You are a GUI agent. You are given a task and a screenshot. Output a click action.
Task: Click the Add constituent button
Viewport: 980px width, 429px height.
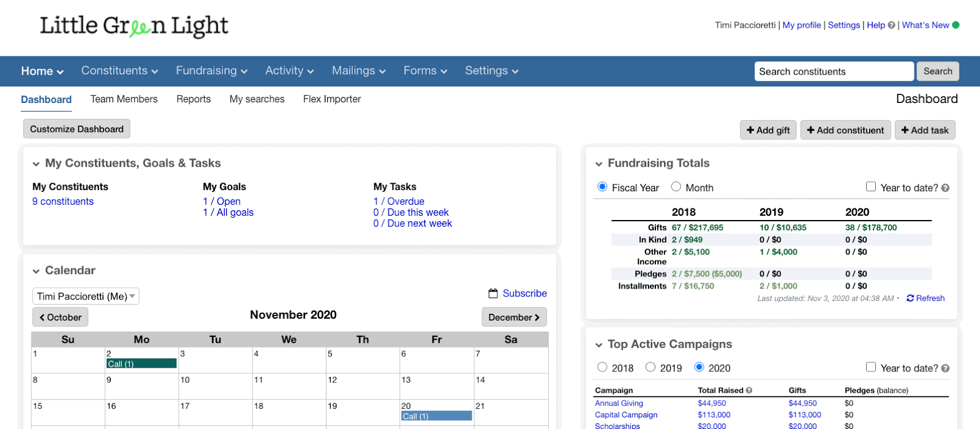845,130
